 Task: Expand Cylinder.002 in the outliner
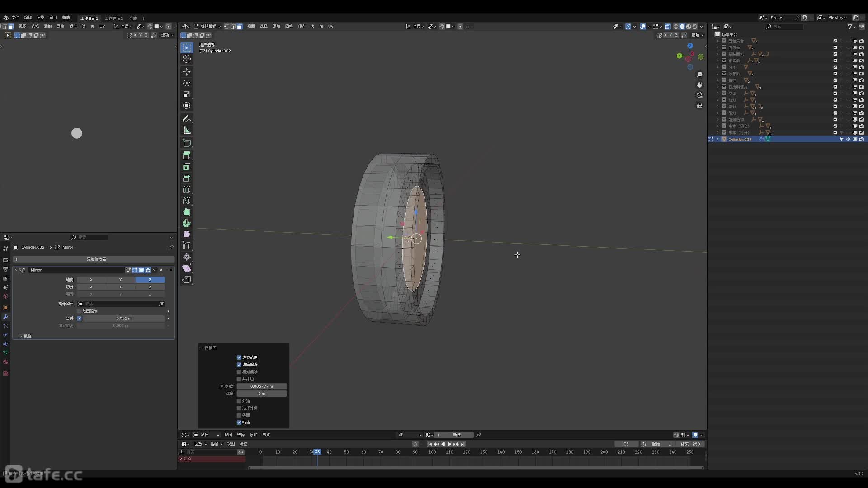coord(717,139)
